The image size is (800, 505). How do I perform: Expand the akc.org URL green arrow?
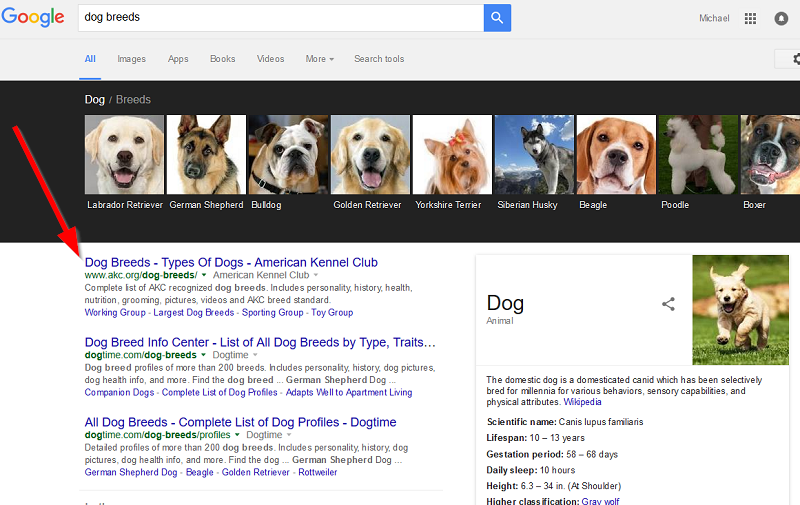pyautogui.click(x=204, y=275)
